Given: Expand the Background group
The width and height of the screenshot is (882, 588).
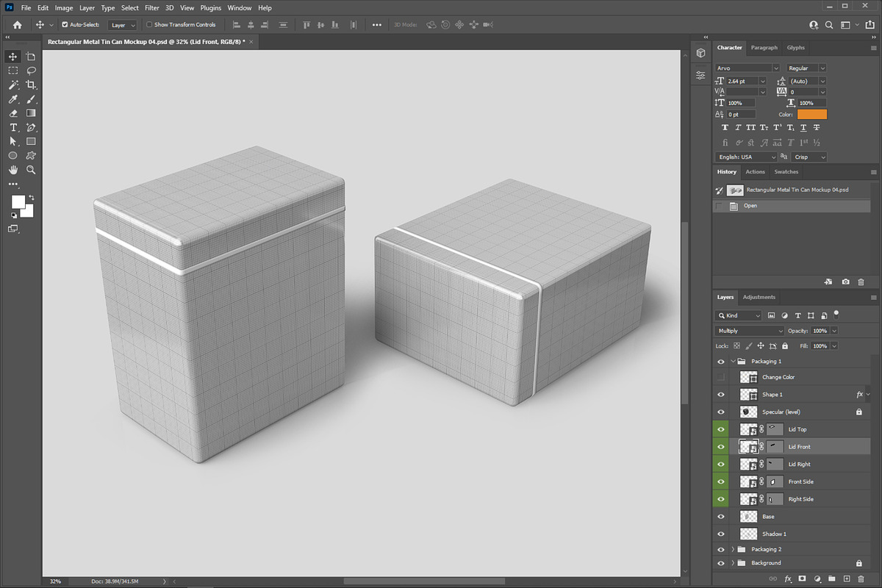Looking at the screenshot, I should coord(733,563).
